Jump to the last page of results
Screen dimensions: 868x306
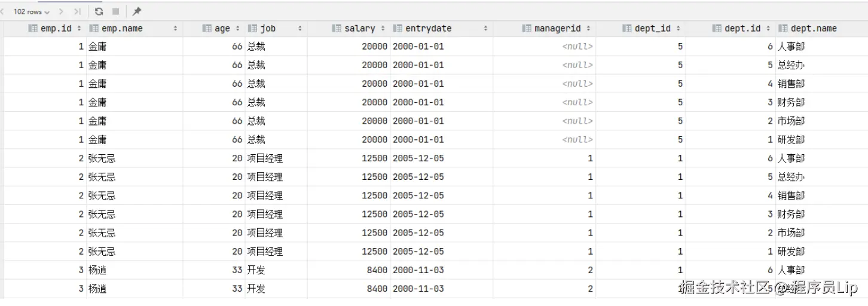pyautogui.click(x=77, y=11)
